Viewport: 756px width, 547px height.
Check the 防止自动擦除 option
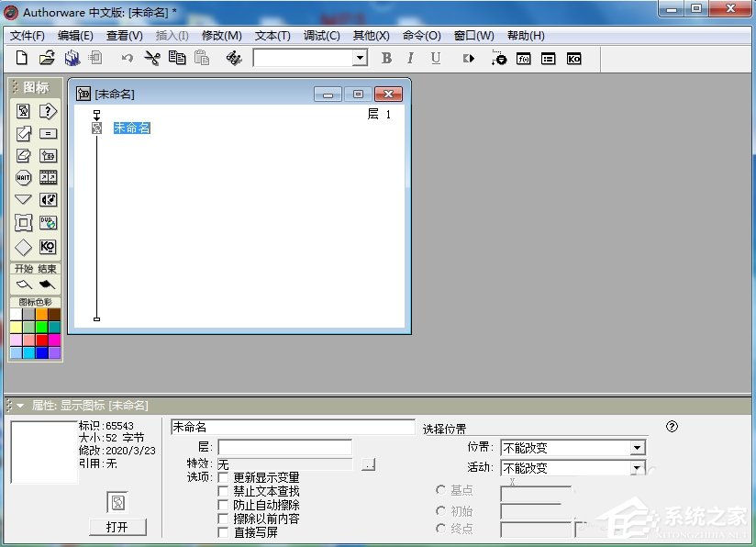point(223,506)
